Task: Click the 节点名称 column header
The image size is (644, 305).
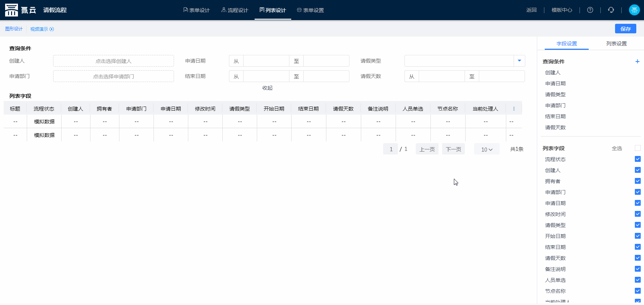Action: click(x=448, y=109)
